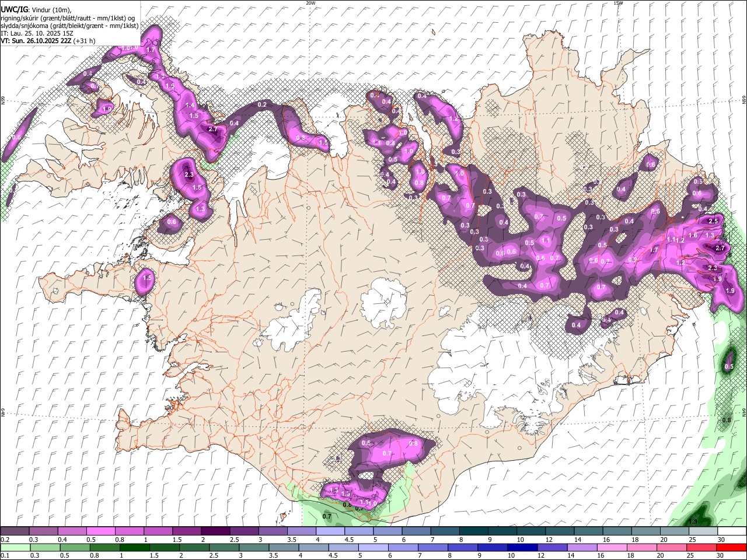The image size is (747, 560).
Task: Select the slate 3.5 rain legend swatch
Action: coord(284,548)
